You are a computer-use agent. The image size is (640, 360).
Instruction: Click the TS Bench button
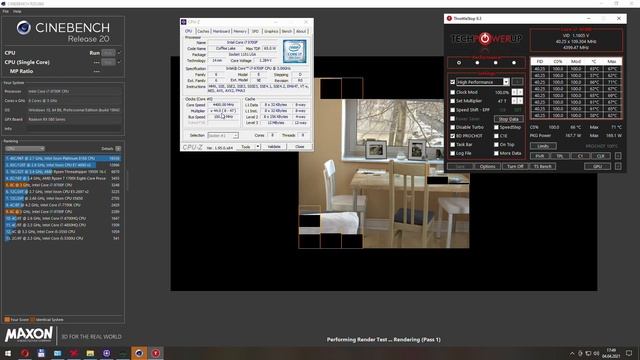pyautogui.click(x=542, y=167)
